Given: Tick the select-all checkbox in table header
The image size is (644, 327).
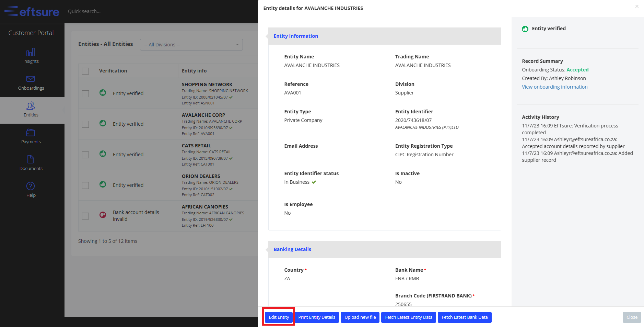Looking at the screenshot, I should pos(85,71).
